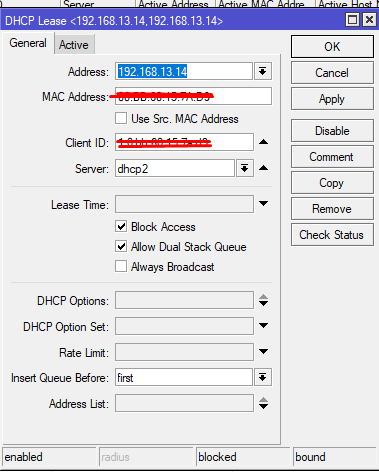
Task: Check Status of the lease
Action: click(x=332, y=235)
